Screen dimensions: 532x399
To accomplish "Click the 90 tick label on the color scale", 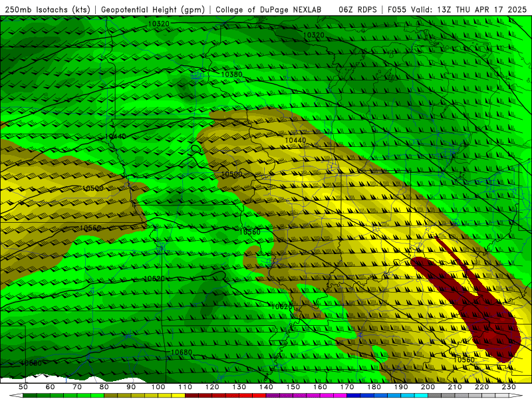I will (x=131, y=387).
